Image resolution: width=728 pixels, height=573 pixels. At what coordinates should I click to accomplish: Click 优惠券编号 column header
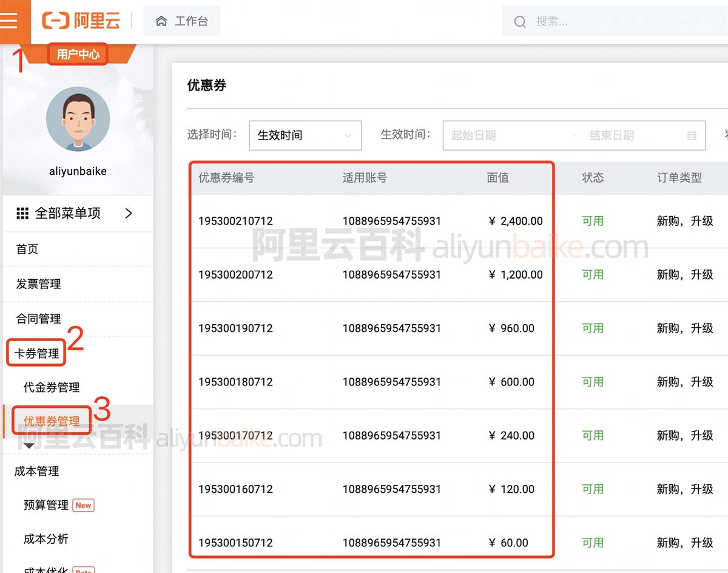pyautogui.click(x=226, y=178)
